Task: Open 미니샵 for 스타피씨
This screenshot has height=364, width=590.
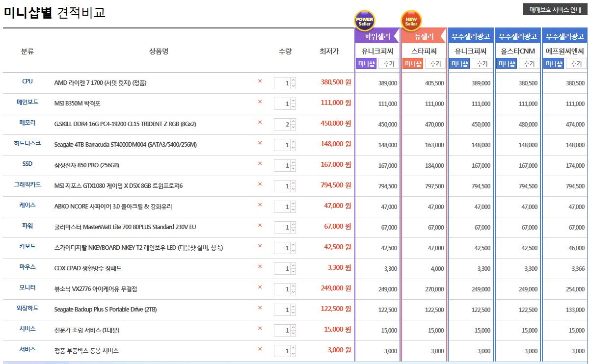Action: click(x=413, y=64)
